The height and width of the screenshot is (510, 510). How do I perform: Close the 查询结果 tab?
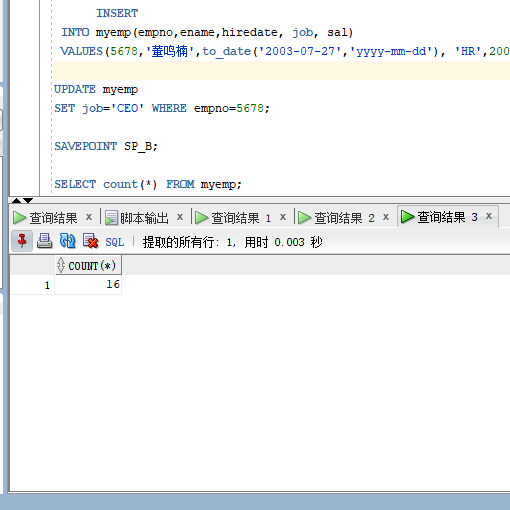point(89,217)
